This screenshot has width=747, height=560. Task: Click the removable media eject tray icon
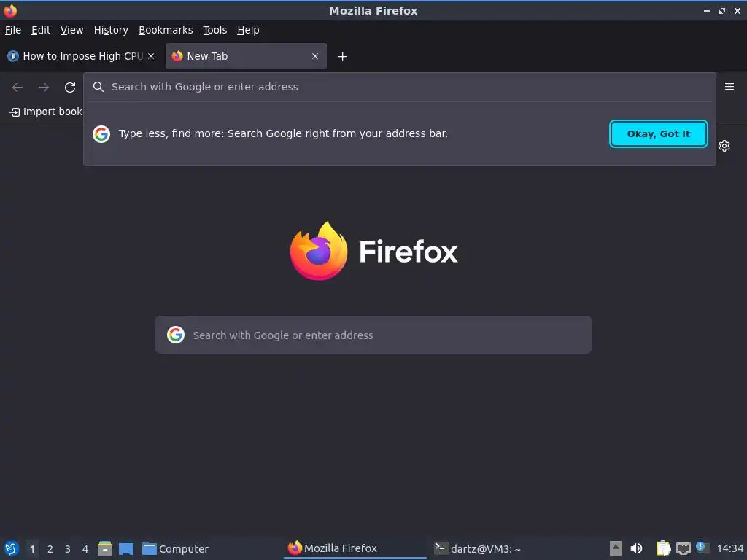pyautogui.click(x=616, y=548)
